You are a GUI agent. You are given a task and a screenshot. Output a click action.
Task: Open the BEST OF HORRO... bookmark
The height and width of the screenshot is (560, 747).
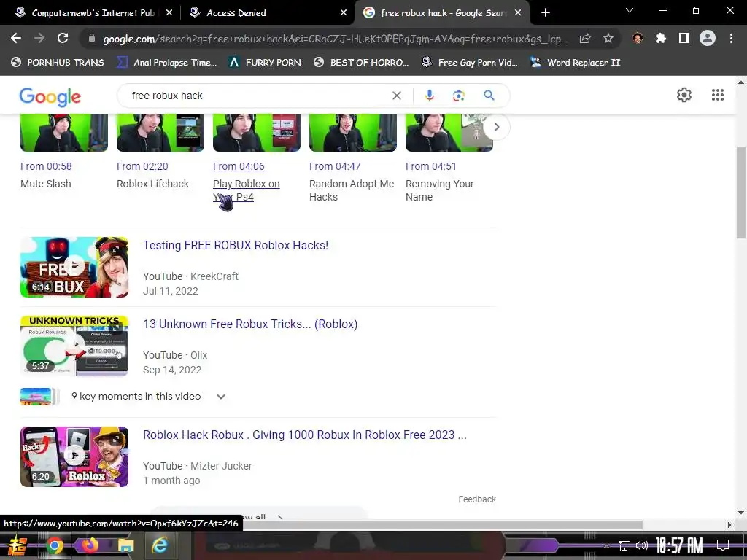361,63
